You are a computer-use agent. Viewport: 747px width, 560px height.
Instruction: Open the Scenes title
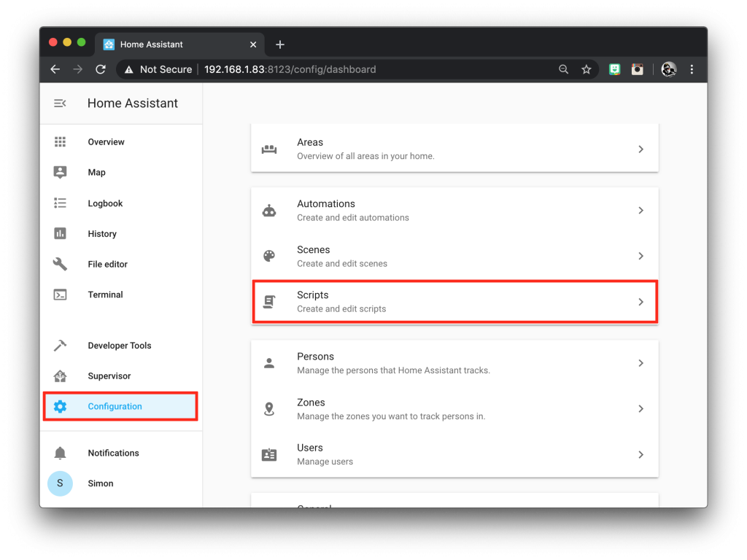[x=314, y=249]
